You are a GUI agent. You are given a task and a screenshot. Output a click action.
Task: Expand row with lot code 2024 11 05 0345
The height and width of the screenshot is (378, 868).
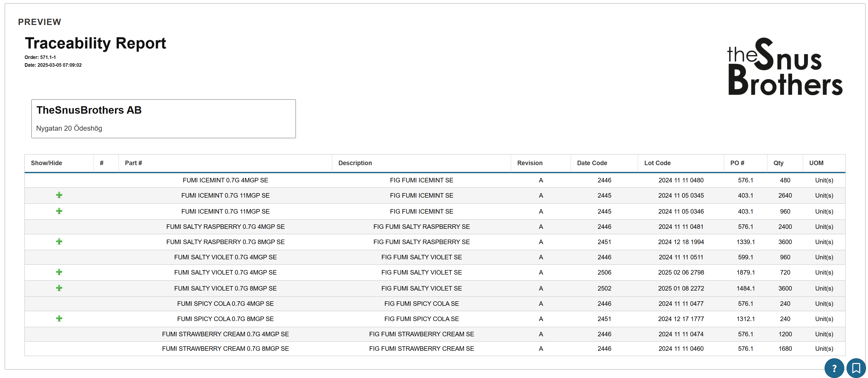click(59, 195)
